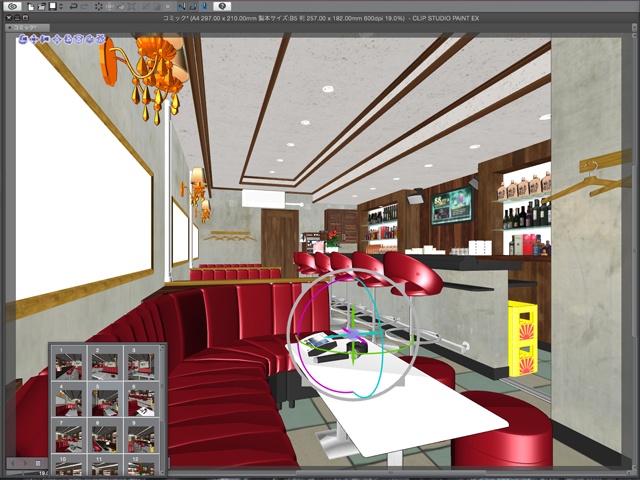This screenshot has width=640, height=480.
Task: Choose camera angle preset 5
Action: click(104, 400)
